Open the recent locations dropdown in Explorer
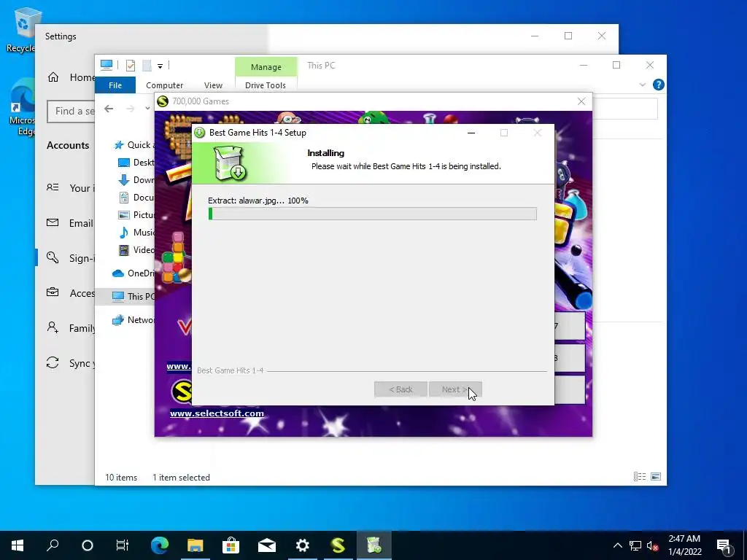This screenshot has width=747, height=560. (147, 109)
